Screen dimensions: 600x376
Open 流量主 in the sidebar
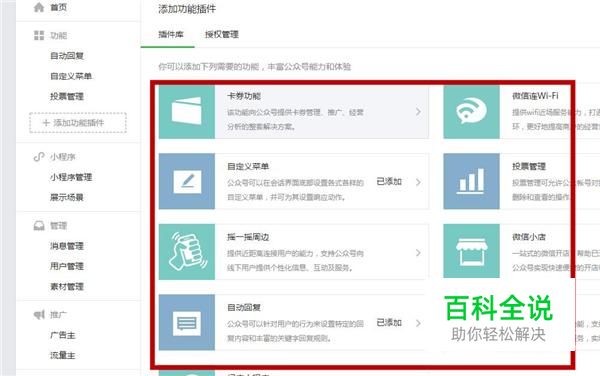coord(63,356)
